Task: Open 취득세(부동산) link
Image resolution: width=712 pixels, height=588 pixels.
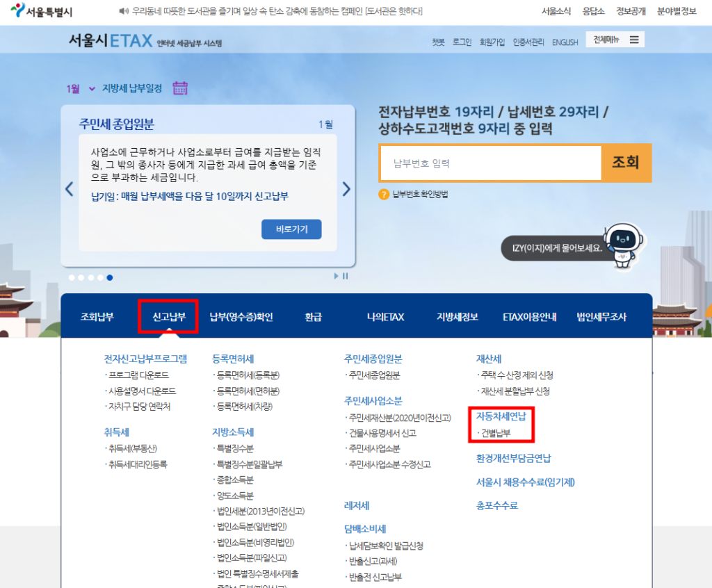Action: (133, 448)
